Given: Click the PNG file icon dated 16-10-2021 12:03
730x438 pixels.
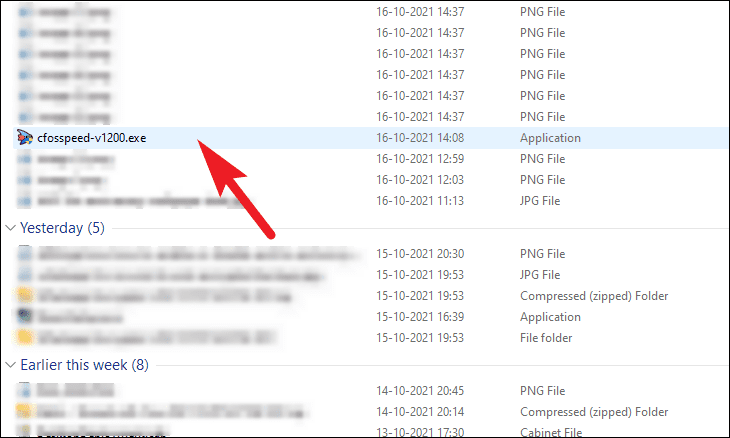Looking at the screenshot, I should point(25,180).
